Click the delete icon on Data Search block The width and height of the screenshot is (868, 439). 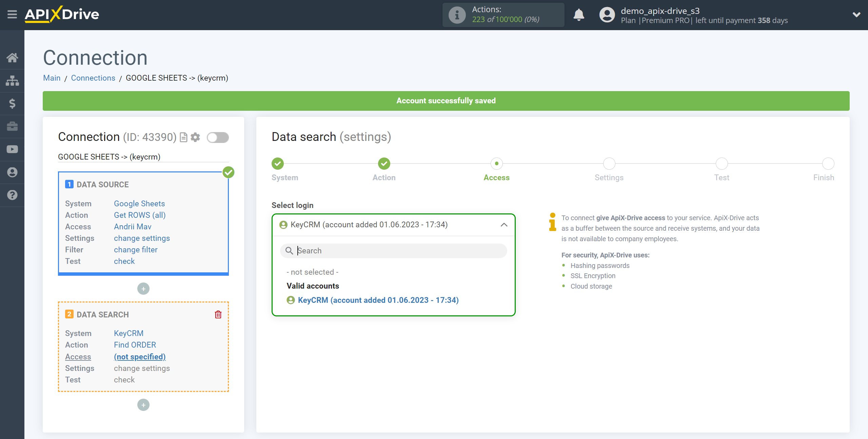click(219, 315)
